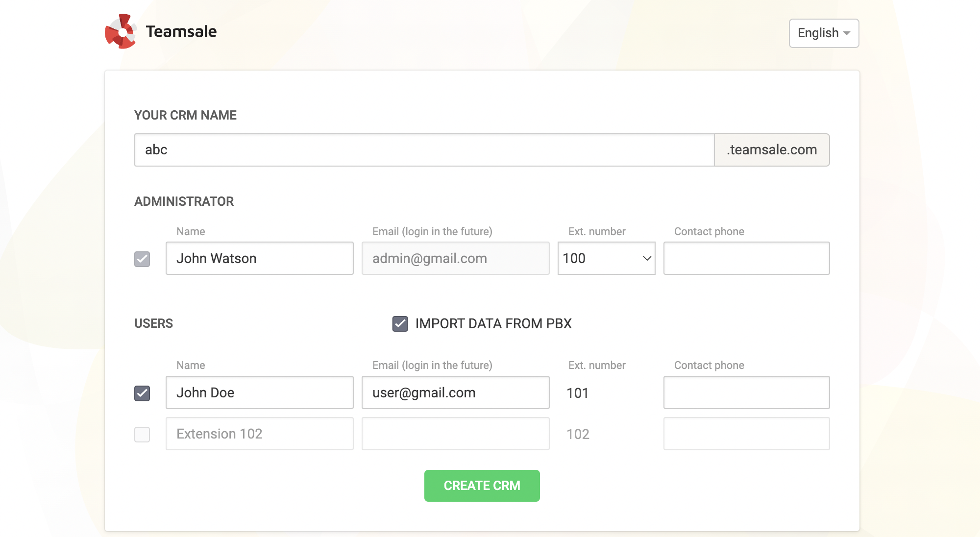Screen dimensions: 980x537
Task: Click the John Doe name field
Action: 259,392
